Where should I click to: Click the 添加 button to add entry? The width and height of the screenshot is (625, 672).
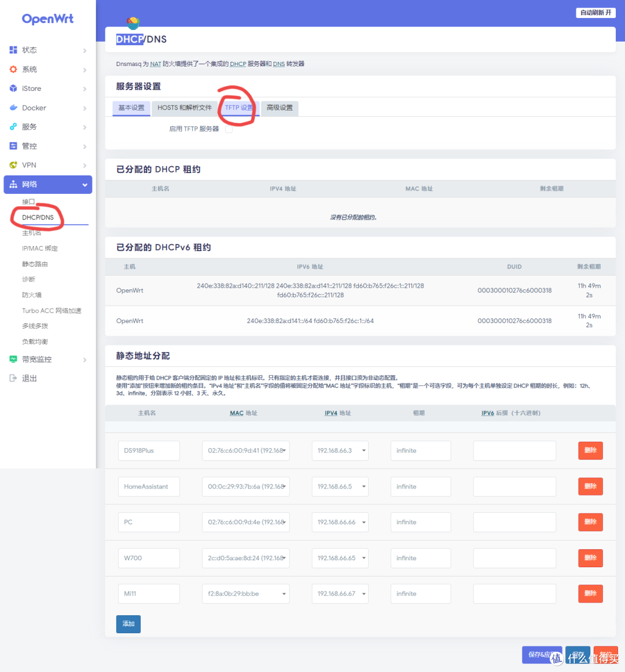(128, 624)
